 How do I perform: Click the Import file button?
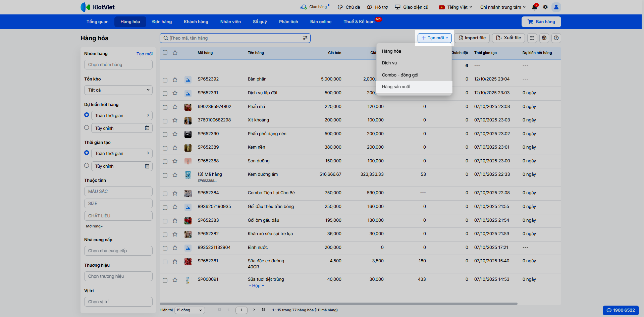pyautogui.click(x=472, y=38)
